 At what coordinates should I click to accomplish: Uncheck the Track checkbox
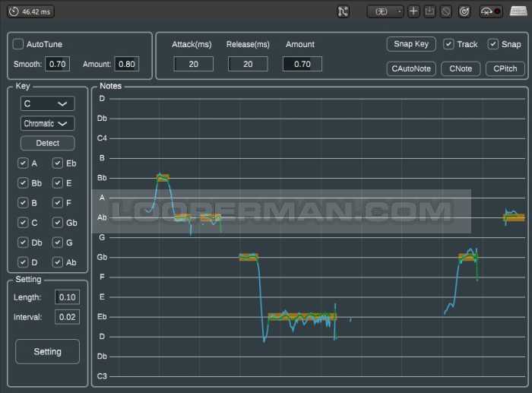[448, 44]
